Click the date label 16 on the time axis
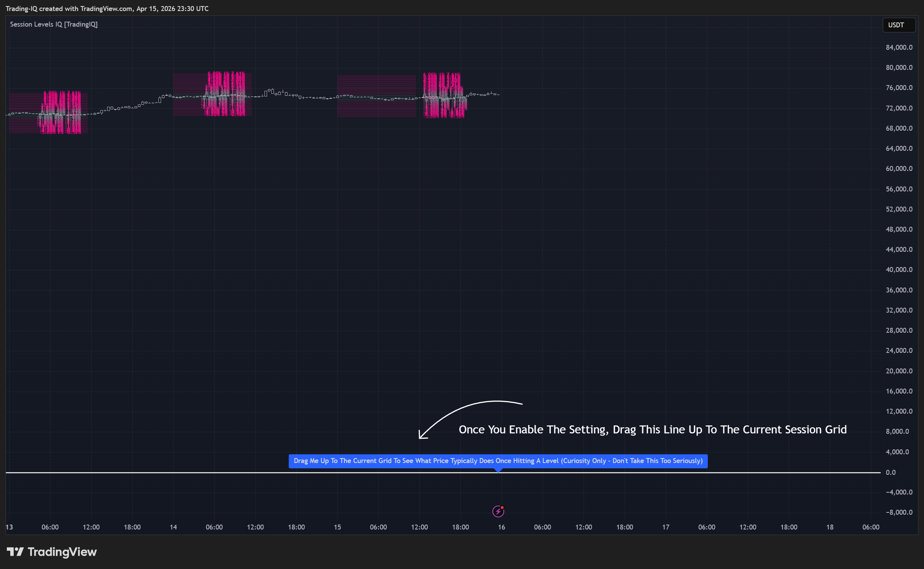The width and height of the screenshot is (924, 569). 502,527
